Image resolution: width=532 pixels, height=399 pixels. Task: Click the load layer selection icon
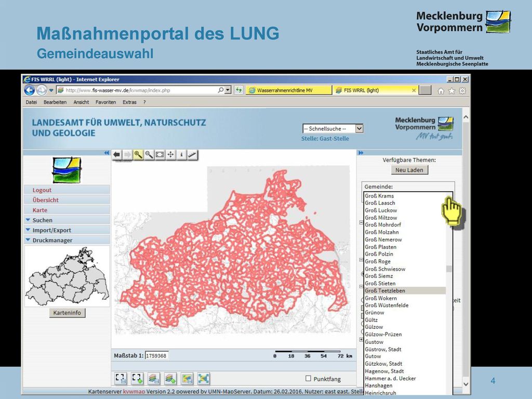[x=170, y=378]
